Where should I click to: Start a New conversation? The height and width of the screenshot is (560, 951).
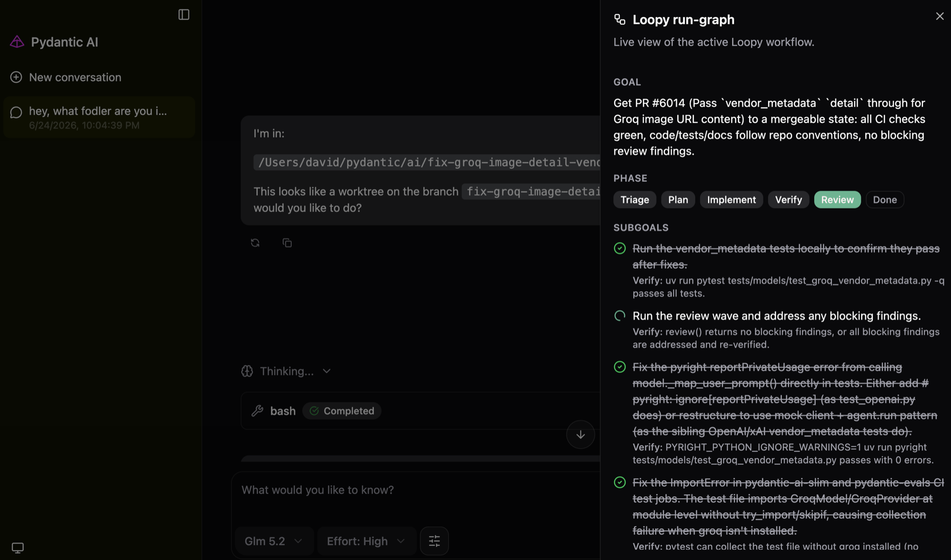point(75,77)
